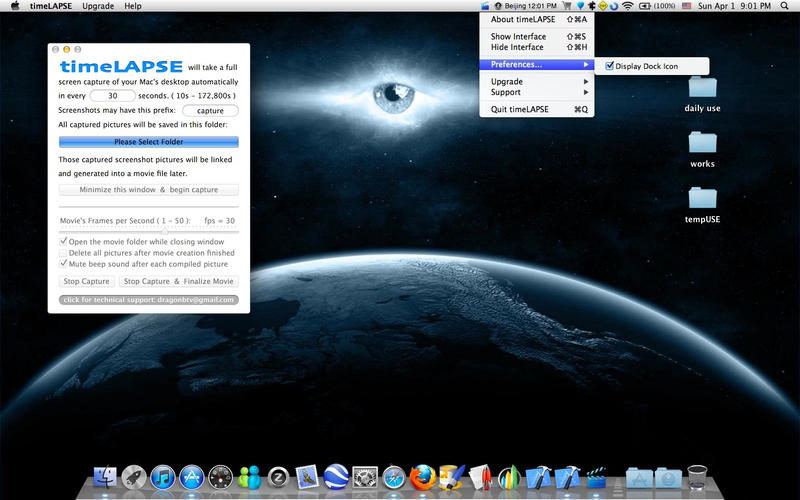Click the frames per second slider
Screen dimensions: 800x500
[148, 232]
